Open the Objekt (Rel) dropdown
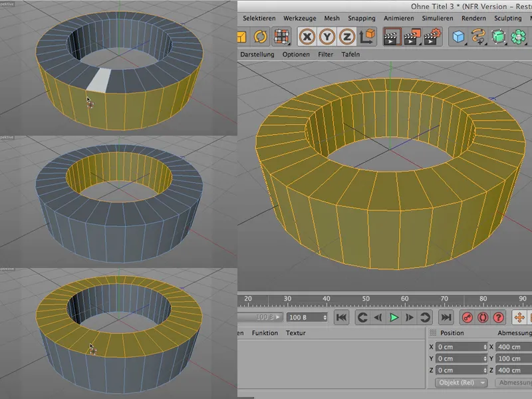The width and height of the screenshot is (532, 399). pyautogui.click(x=461, y=382)
